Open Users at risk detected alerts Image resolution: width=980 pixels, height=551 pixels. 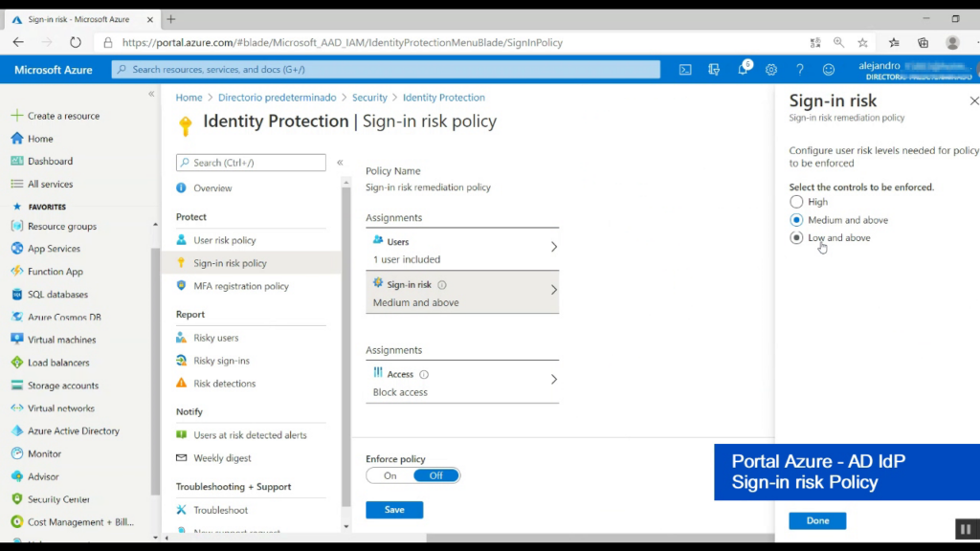(250, 435)
